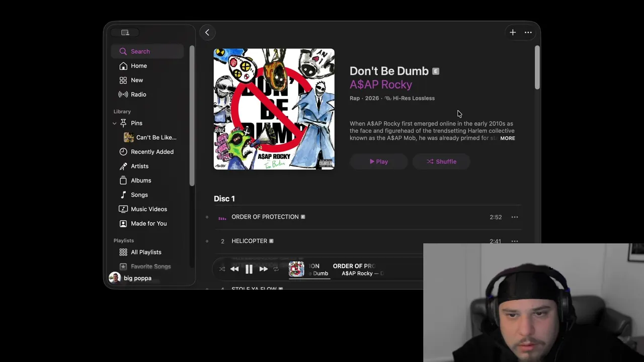The height and width of the screenshot is (362, 644).
Task: Play the album with Play button
Action: (x=379, y=161)
